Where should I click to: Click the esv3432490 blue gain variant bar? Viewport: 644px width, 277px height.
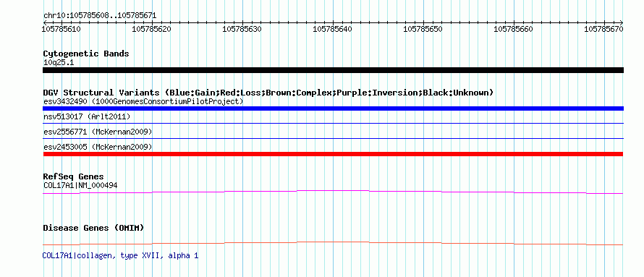pos(333,108)
